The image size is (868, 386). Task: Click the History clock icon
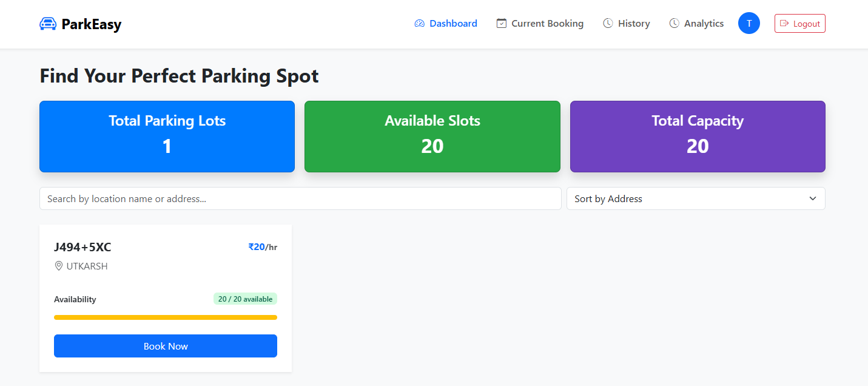coord(608,24)
